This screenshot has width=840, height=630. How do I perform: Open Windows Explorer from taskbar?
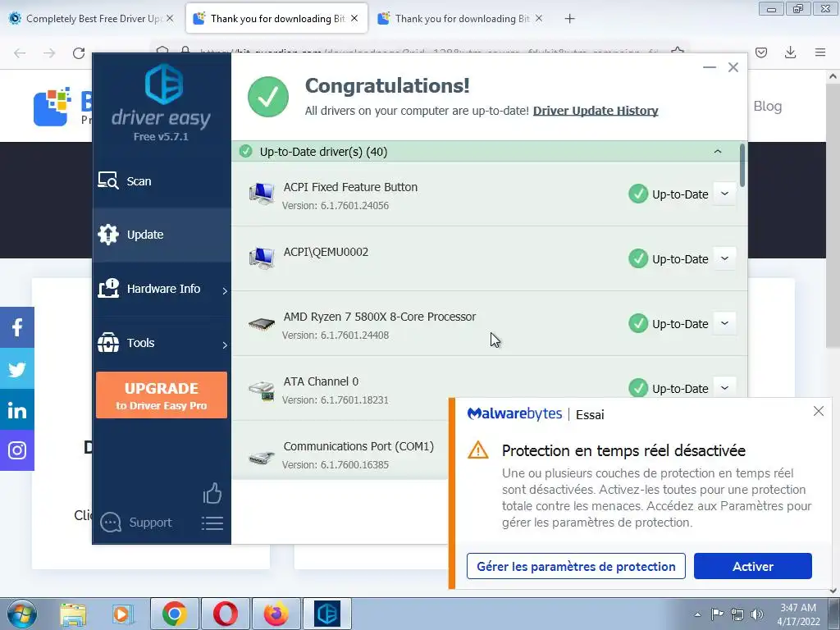[x=73, y=614]
